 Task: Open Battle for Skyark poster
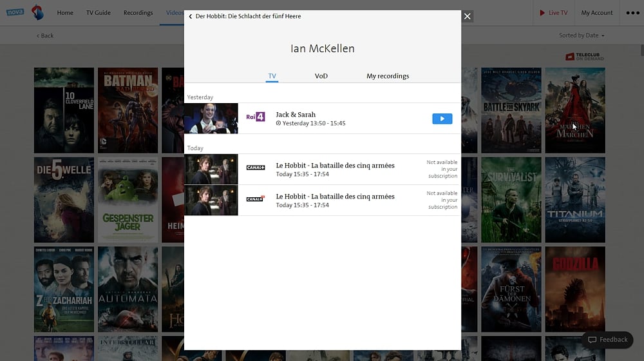[511, 111]
